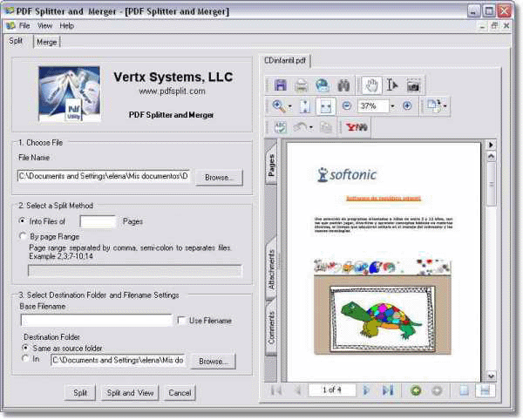
Task: Switch to Single Page layout icon
Action: [465, 390]
